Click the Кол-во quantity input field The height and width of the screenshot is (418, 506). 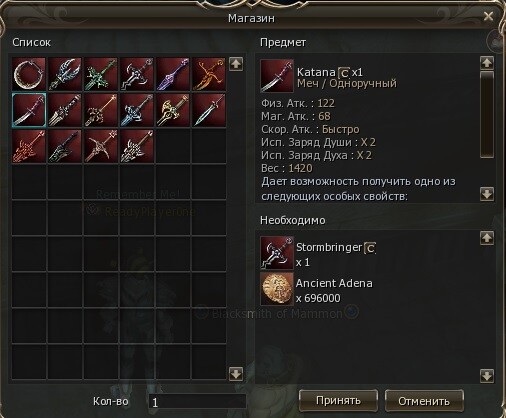(x=197, y=401)
